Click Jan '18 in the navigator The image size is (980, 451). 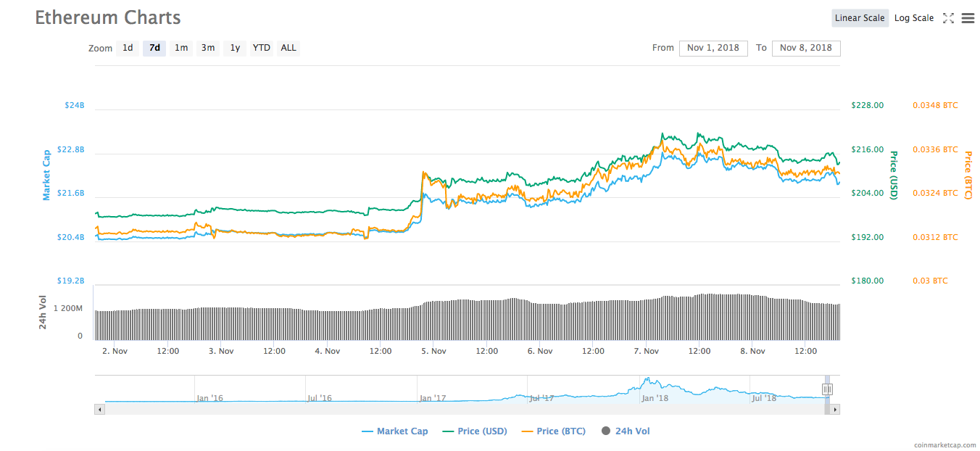click(x=655, y=398)
